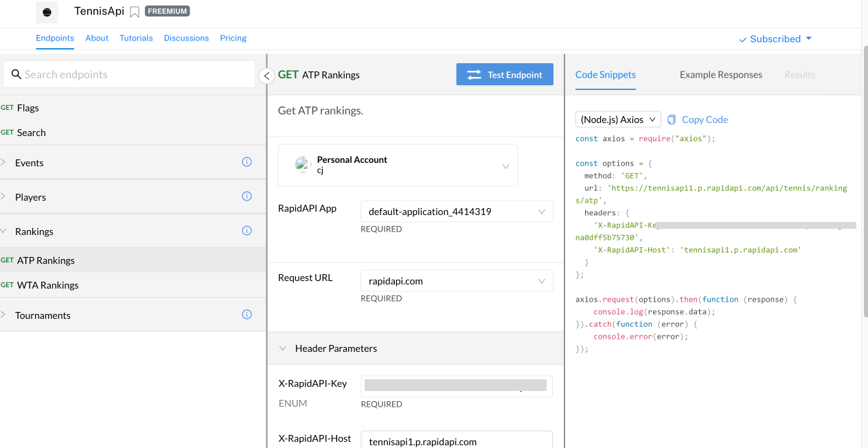The height and width of the screenshot is (448, 868).
Task: Select the WTA Rankings endpoint
Action: pos(47,285)
